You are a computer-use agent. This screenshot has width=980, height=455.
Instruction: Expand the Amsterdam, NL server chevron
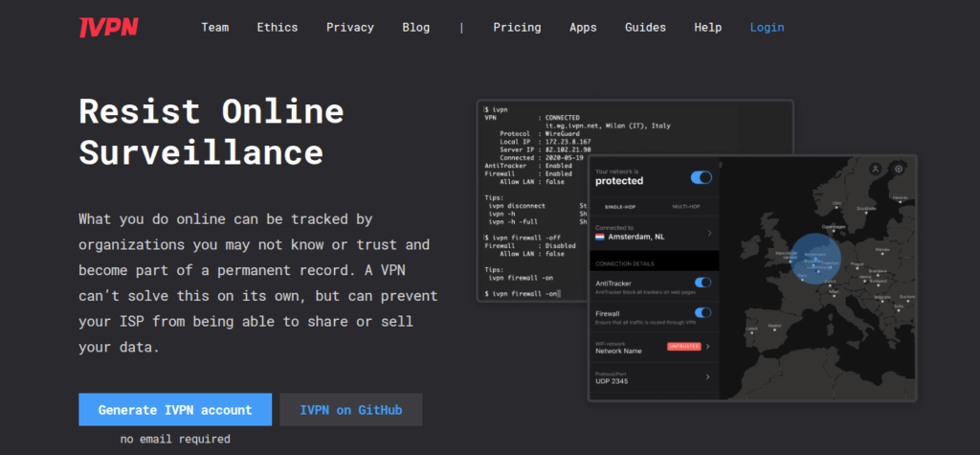pyautogui.click(x=709, y=234)
